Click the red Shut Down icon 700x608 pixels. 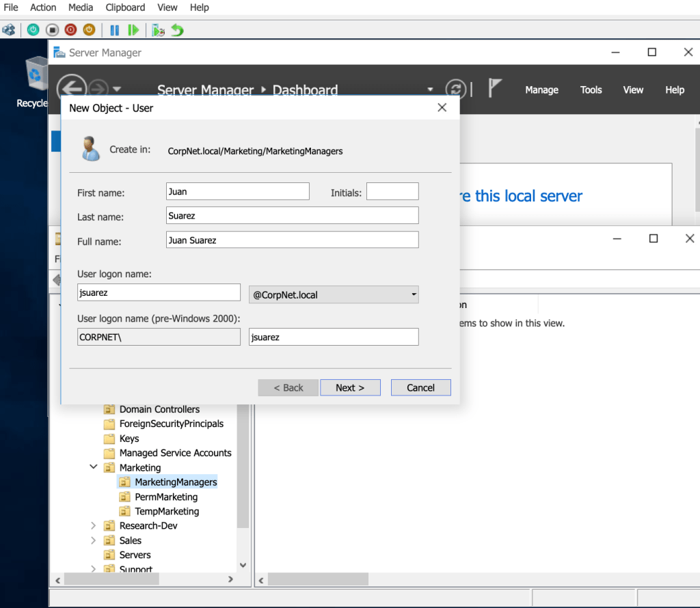point(70,30)
